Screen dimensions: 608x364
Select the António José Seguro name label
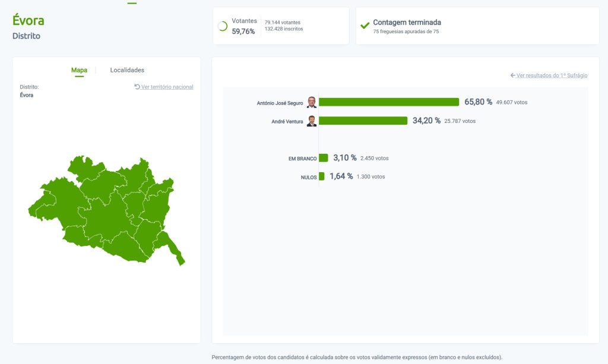pos(280,103)
